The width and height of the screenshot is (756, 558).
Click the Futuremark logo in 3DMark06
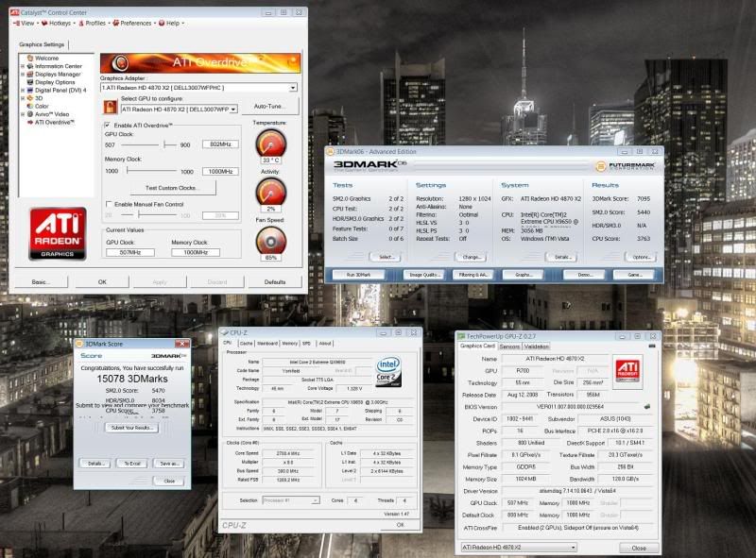tap(625, 166)
